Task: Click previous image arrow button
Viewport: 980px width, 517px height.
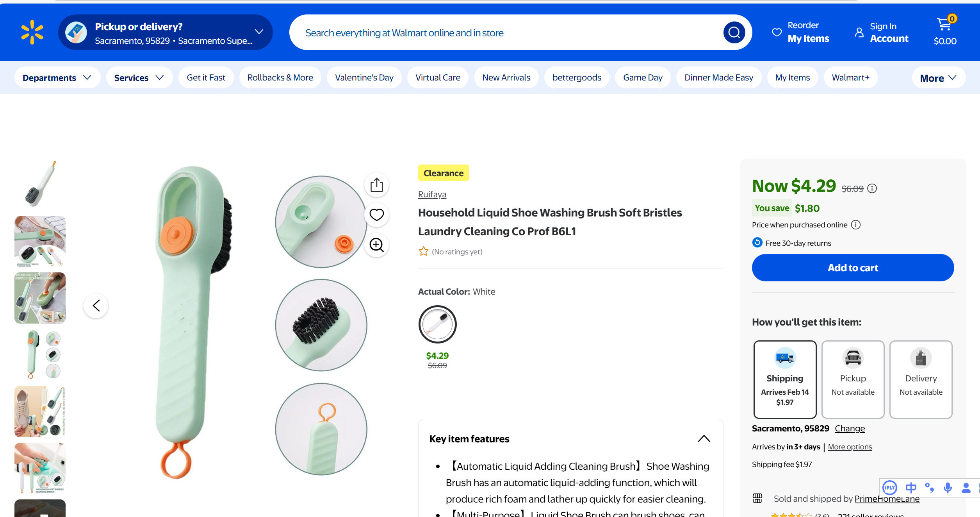Action: (96, 306)
